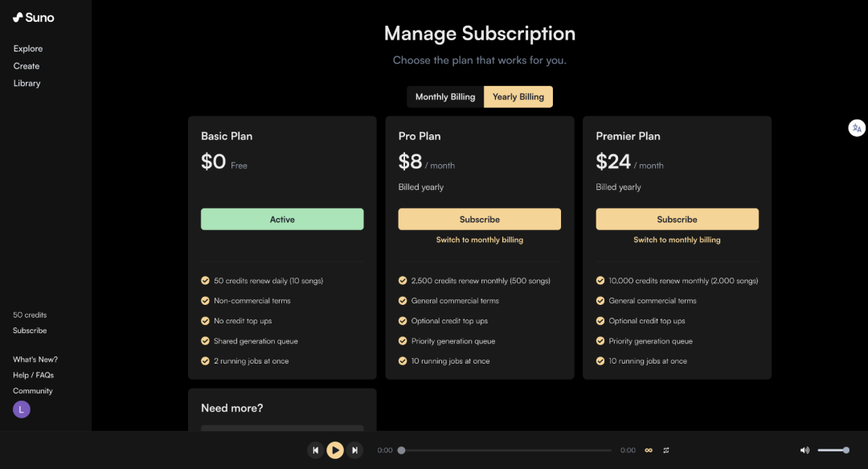Subscribe to the Pro Plan
Image resolution: width=868 pixels, height=469 pixels.
[479, 219]
